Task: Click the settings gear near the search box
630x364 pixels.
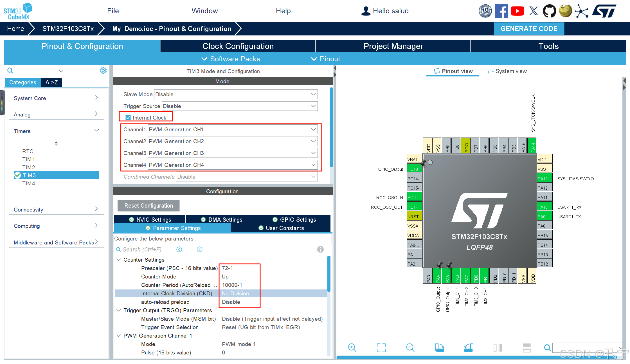Action: click(103, 71)
